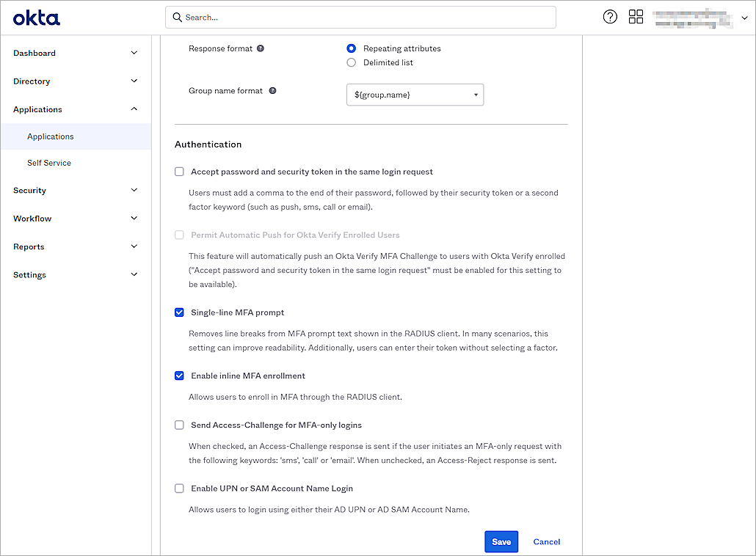Open the app launcher grid icon

[x=636, y=16]
